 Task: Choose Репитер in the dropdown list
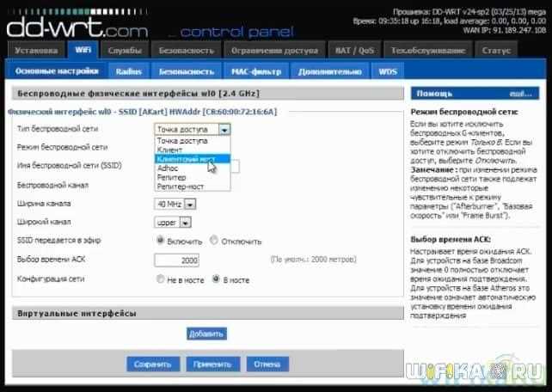tap(193, 177)
